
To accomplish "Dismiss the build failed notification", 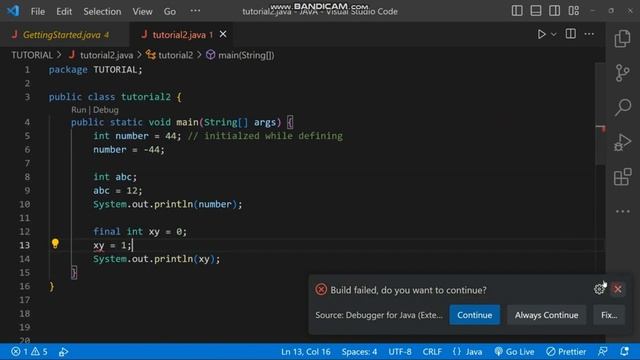I will coord(618,289).
